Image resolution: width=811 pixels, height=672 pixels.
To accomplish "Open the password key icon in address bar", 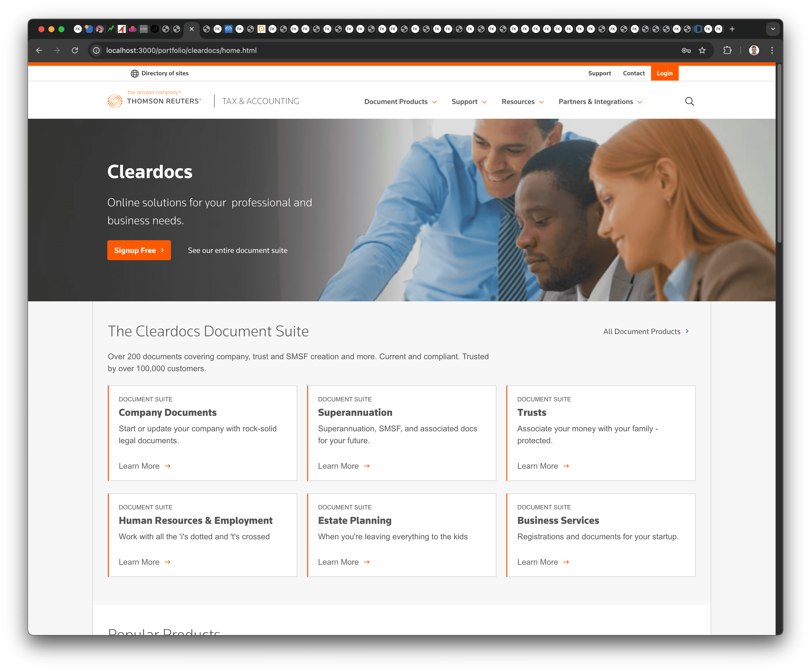I will (686, 50).
